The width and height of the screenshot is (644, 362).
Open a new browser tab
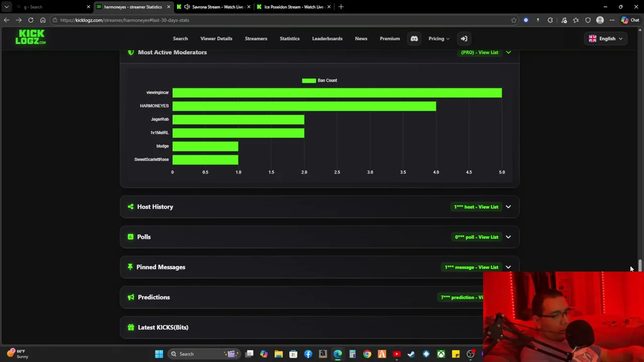click(341, 7)
